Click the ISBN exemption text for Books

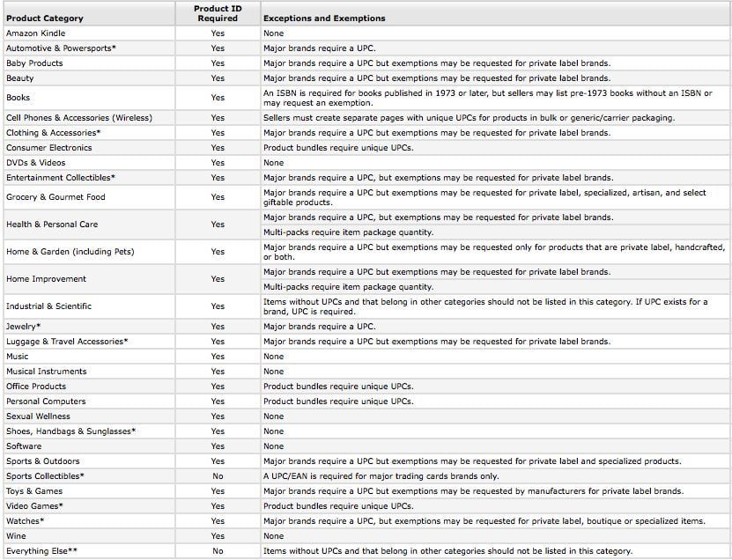(488, 98)
